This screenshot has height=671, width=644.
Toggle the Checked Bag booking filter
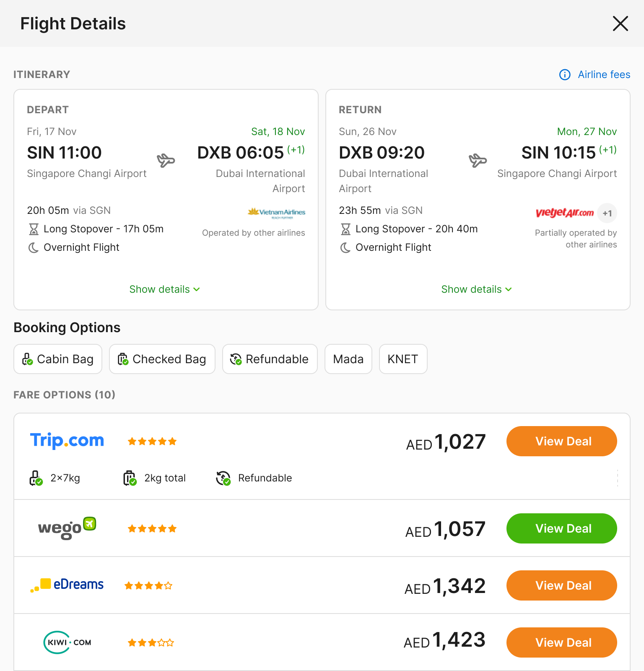(x=162, y=359)
